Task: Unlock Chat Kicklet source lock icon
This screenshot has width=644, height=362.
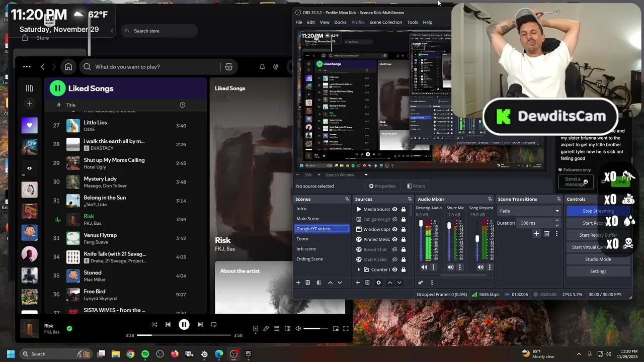Action: point(403,259)
